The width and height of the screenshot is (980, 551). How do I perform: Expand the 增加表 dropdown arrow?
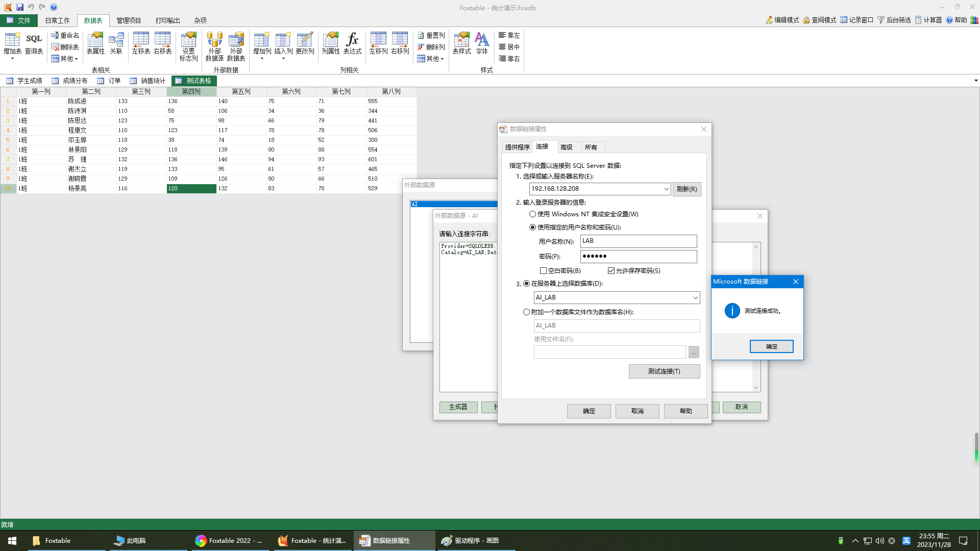pyautogui.click(x=12, y=59)
